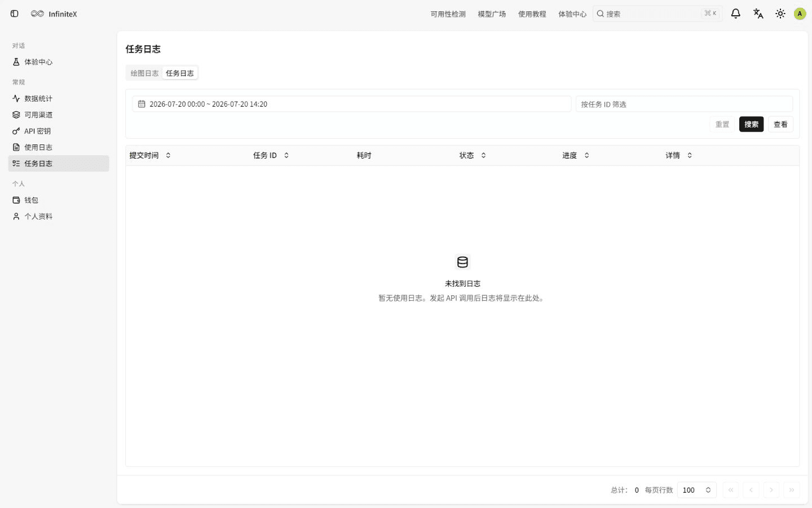This screenshot has height=508, width=812.
Task: Click the person icon beside 个人资料
Action: (x=16, y=216)
